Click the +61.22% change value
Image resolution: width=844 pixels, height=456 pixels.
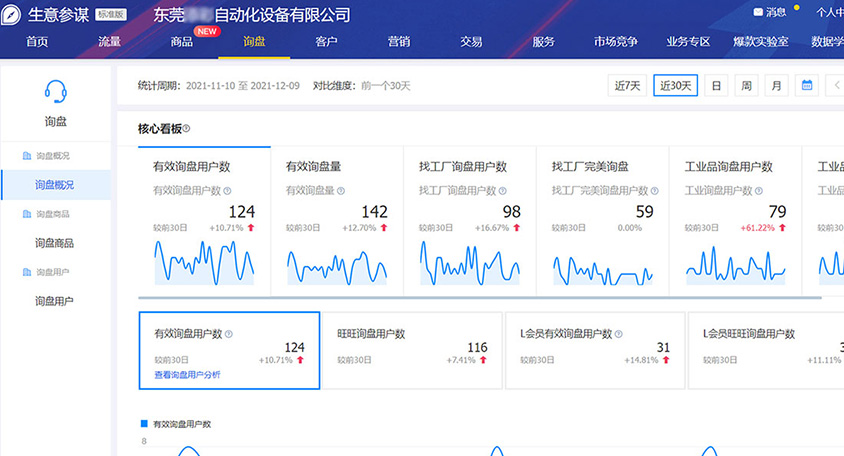coord(757,228)
